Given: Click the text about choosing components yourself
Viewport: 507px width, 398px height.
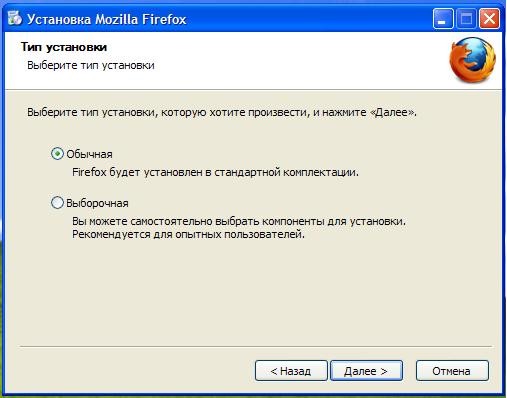Looking at the screenshot, I should 239,221.
